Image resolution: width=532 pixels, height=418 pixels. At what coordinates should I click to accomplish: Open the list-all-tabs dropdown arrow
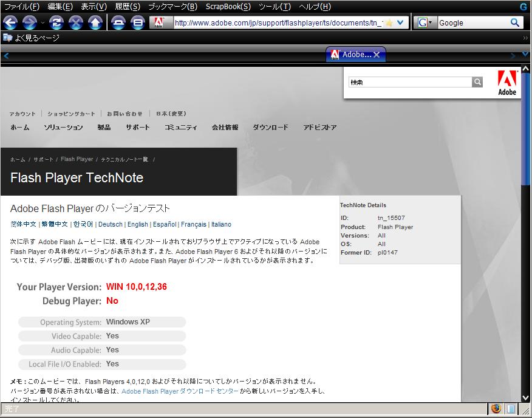click(x=525, y=54)
